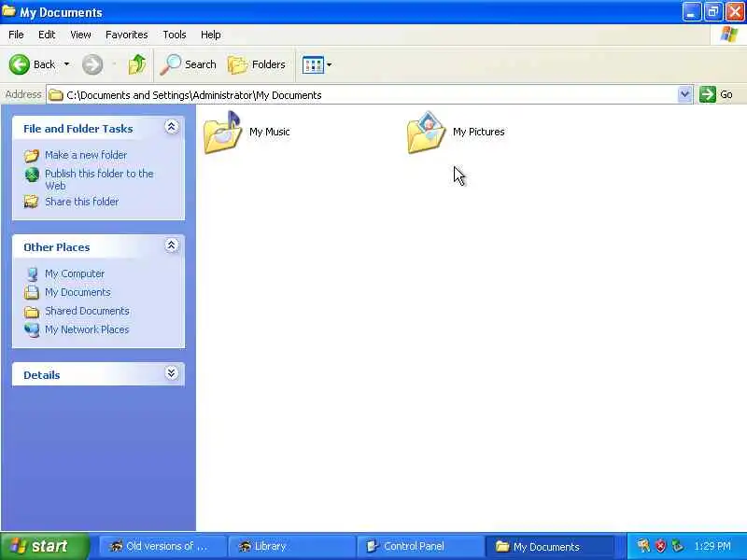747x560 pixels.
Task: Click the Details header text
Action: click(42, 375)
